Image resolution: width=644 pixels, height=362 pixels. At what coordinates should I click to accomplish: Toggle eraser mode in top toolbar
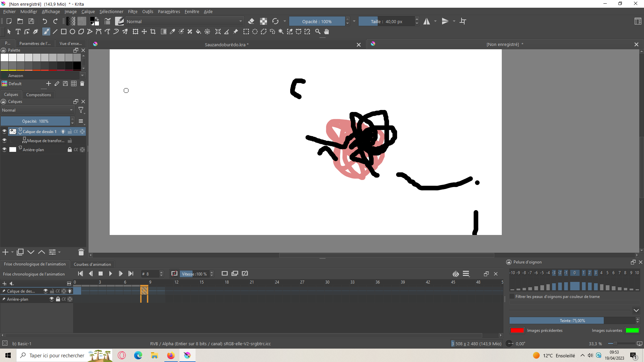(251, 21)
